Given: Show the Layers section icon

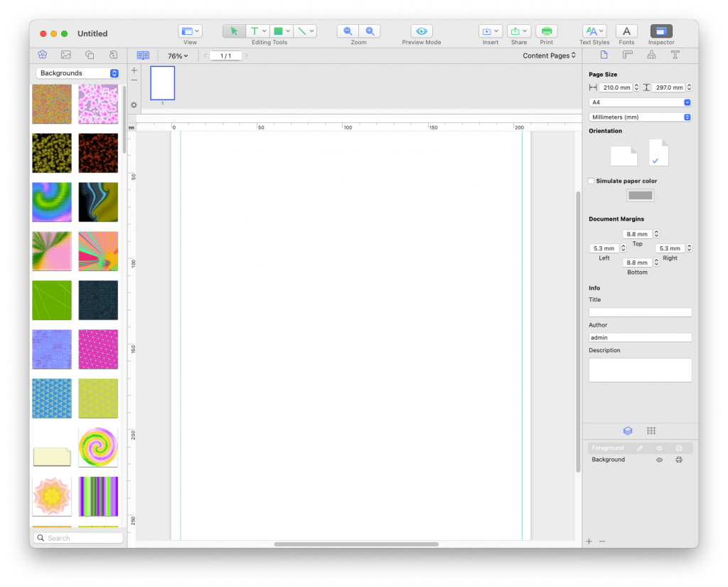Looking at the screenshot, I should pos(628,431).
